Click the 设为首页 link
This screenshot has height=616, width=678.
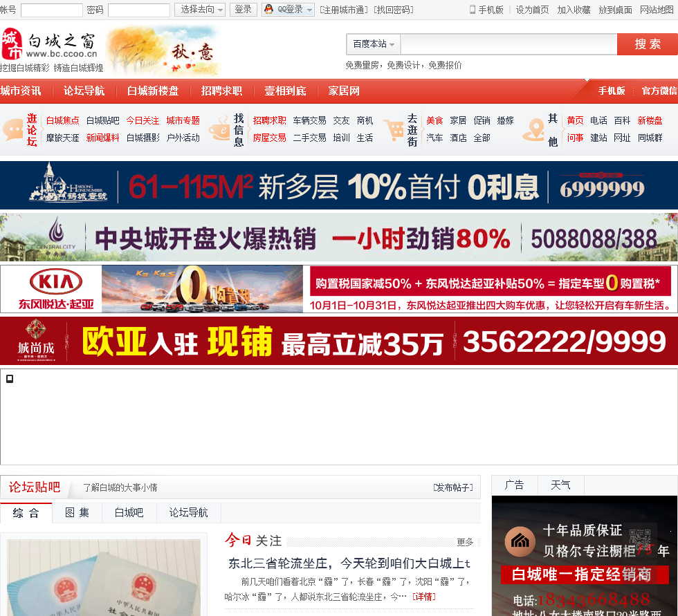point(532,10)
